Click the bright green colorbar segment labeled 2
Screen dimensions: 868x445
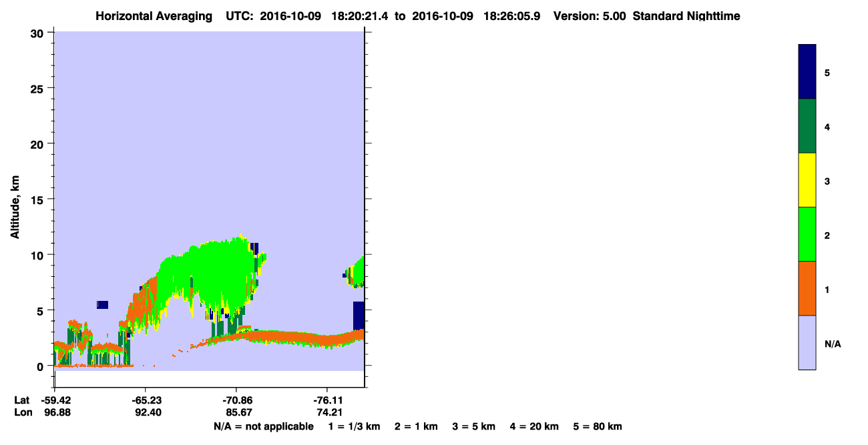click(807, 234)
